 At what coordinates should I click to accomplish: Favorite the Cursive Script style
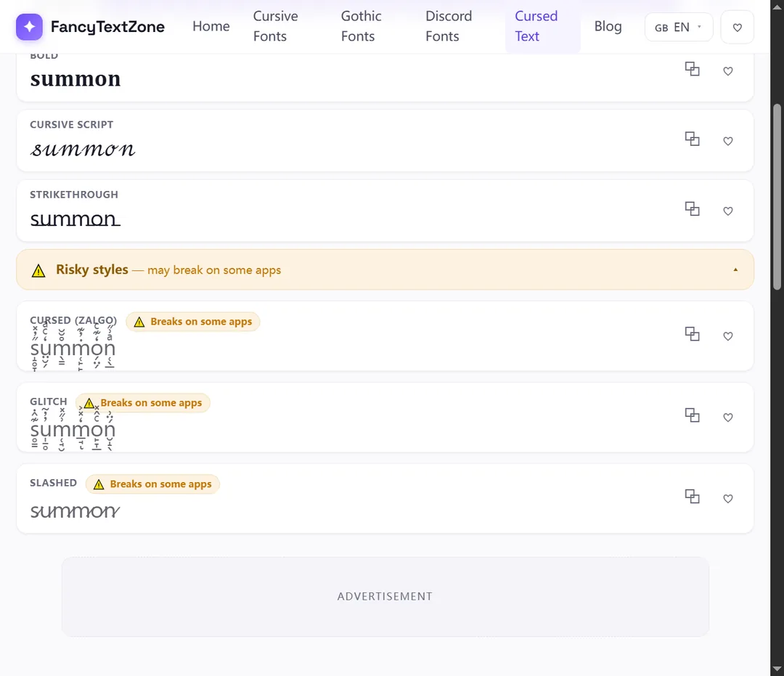pos(728,141)
